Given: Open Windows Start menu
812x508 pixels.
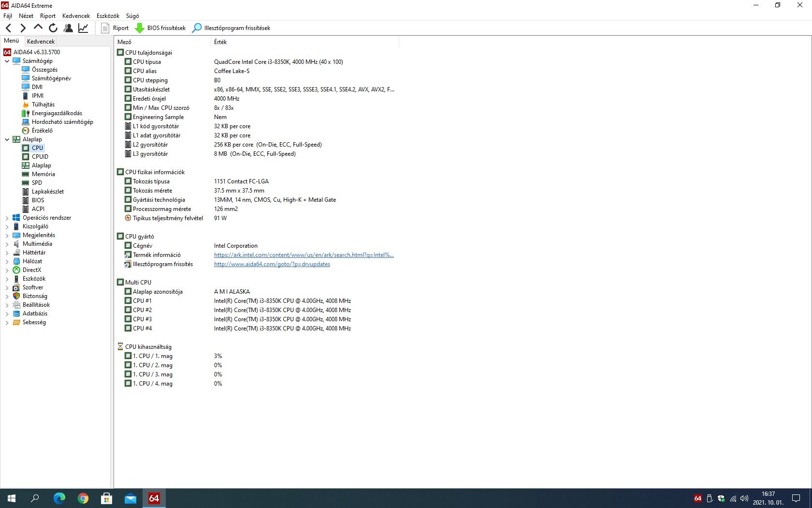Looking at the screenshot, I should click(12, 498).
